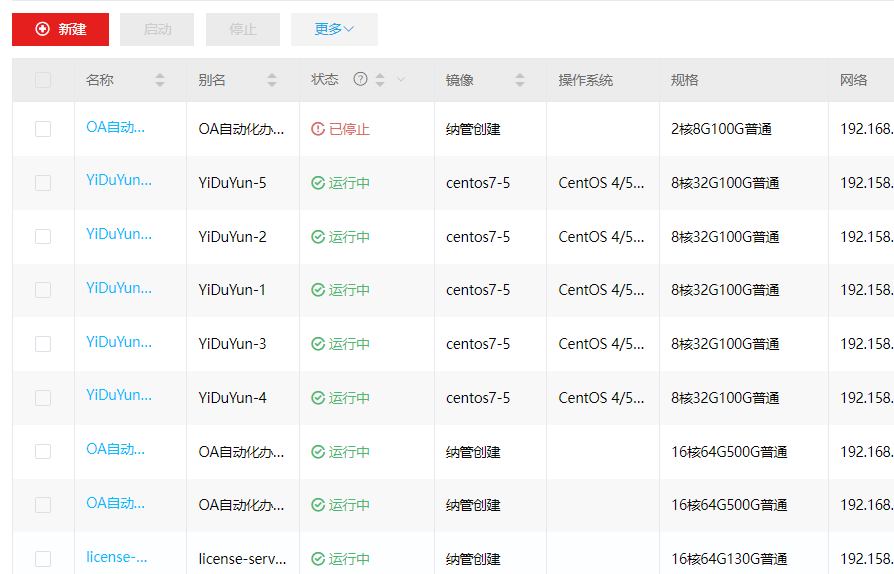Toggle the select-all header checkbox

(x=43, y=80)
